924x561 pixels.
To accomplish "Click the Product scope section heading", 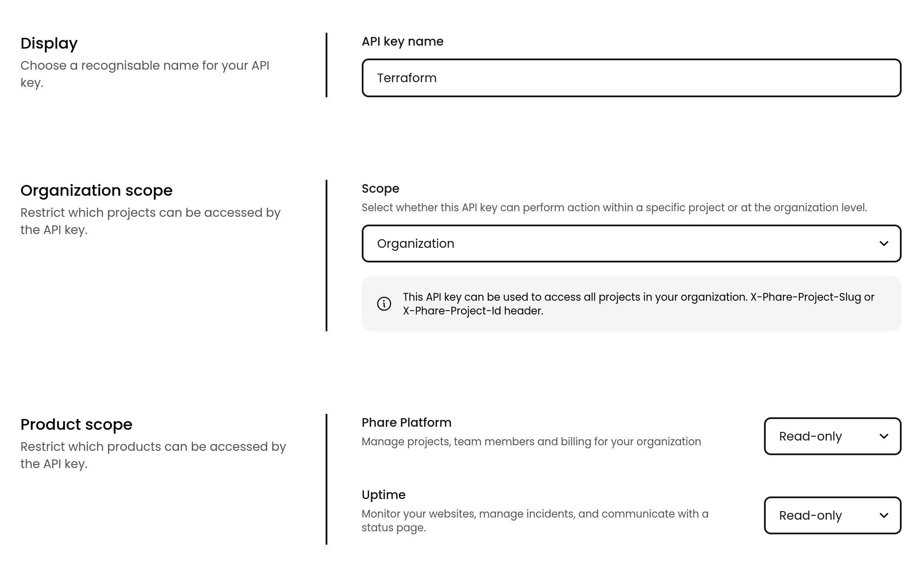I will point(76,424).
